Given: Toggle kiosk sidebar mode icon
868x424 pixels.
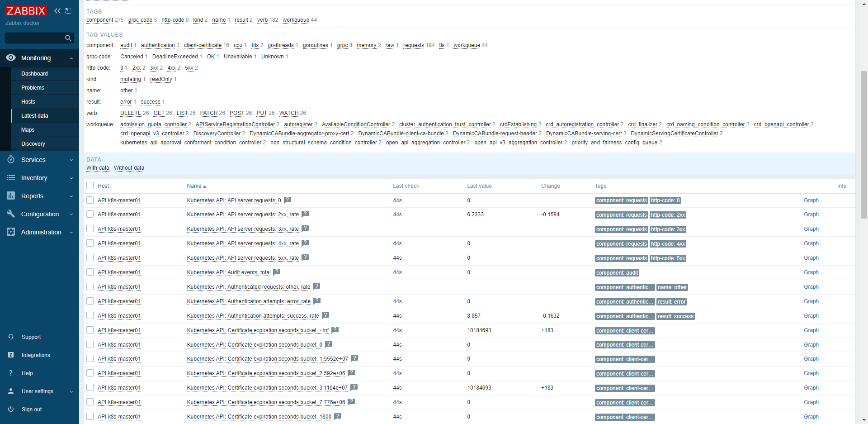Looking at the screenshot, I should coord(68,11).
